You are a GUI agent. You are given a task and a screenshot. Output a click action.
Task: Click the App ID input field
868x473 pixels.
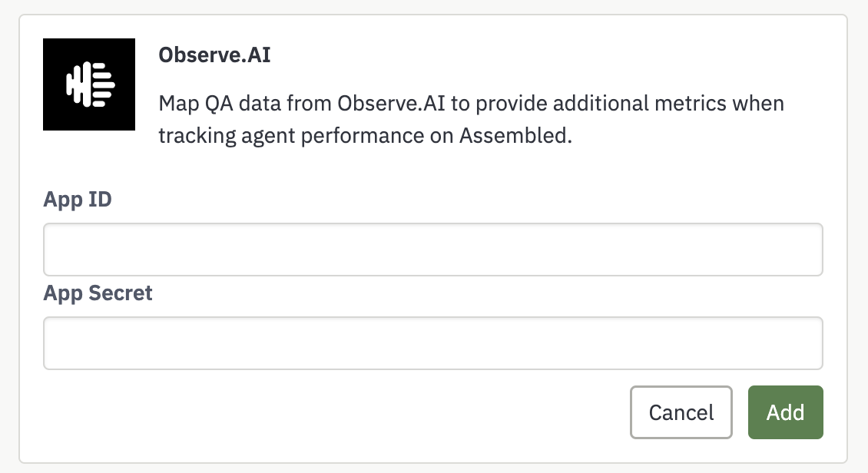click(433, 250)
